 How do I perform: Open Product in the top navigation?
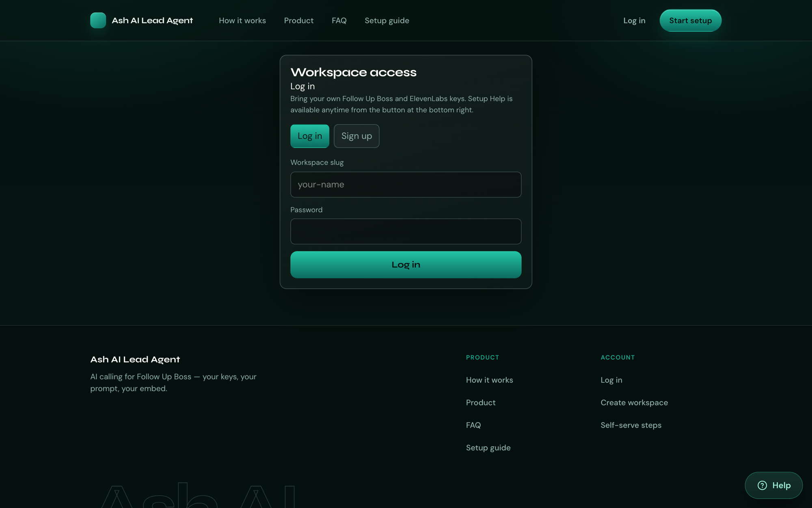coord(299,20)
